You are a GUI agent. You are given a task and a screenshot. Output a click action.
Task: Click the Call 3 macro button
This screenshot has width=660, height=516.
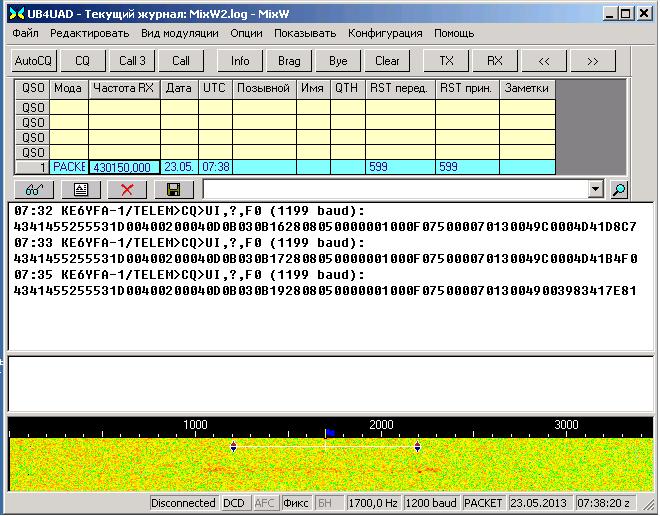pos(132,61)
